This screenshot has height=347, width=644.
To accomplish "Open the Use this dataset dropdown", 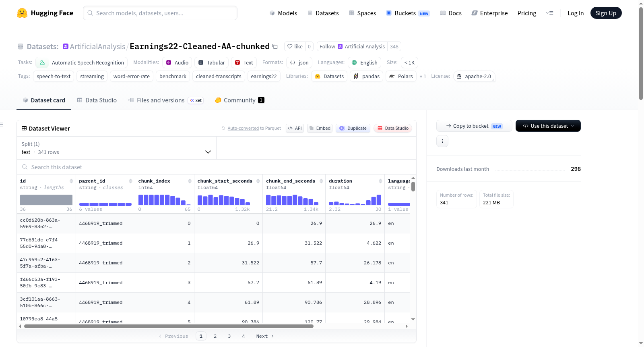I will coord(548,126).
